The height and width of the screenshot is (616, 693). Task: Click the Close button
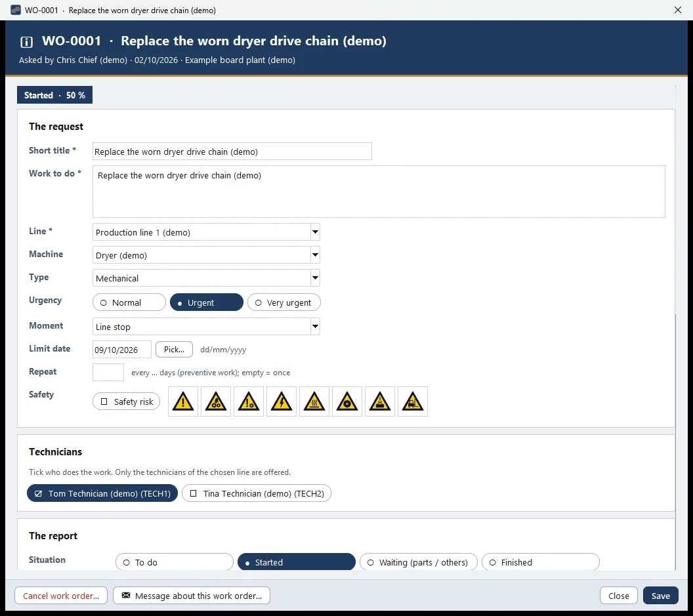pyautogui.click(x=618, y=595)
